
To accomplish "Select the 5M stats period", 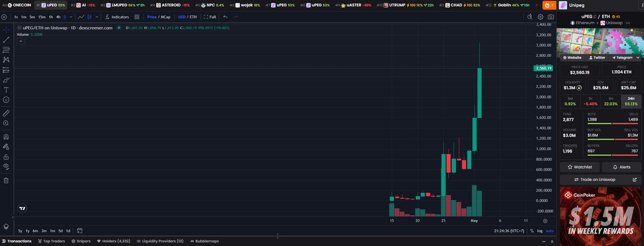I will coord(569,101).
